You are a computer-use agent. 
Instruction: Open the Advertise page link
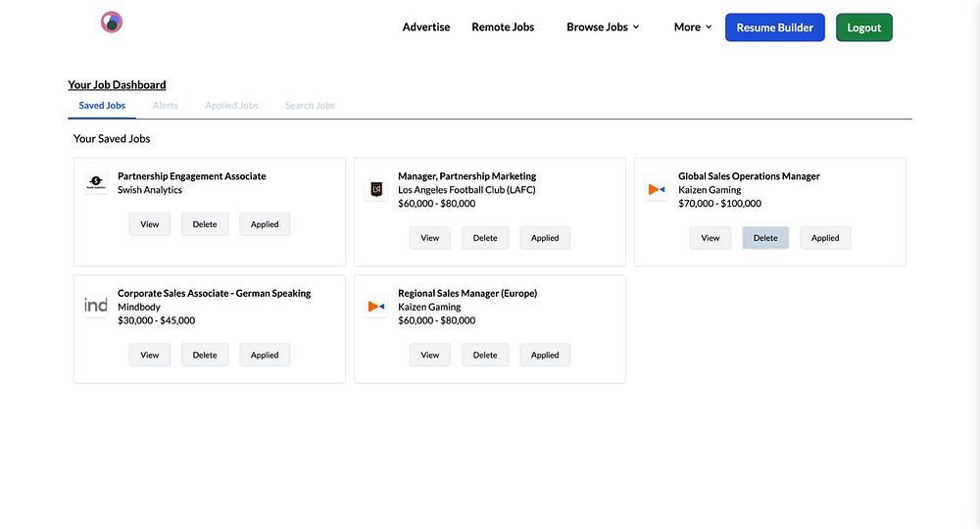pyautogui.click(x=426, y=27)
